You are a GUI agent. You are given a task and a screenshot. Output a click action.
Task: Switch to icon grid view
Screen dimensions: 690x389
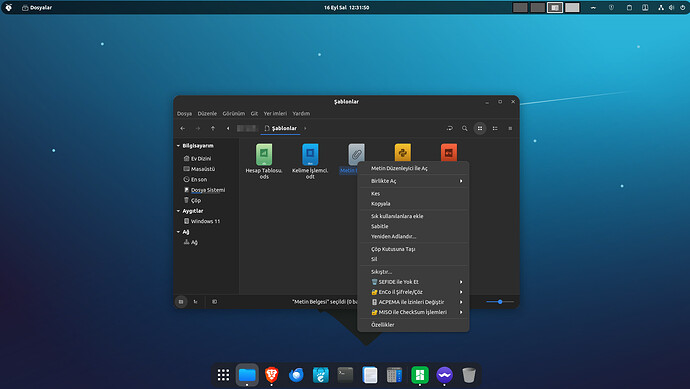tap(480, 128)
